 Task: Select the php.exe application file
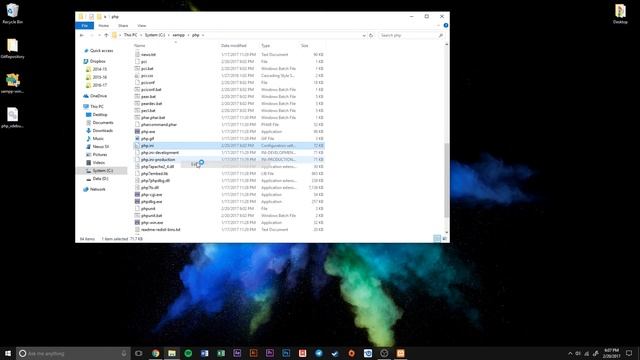pos(229,131)
